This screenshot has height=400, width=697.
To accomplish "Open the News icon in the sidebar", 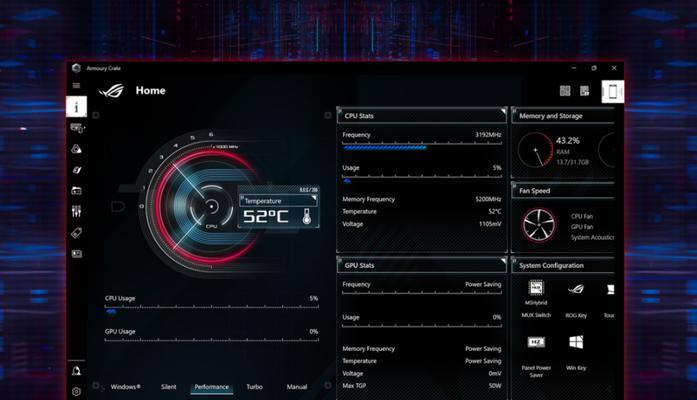I will point(76,254).
